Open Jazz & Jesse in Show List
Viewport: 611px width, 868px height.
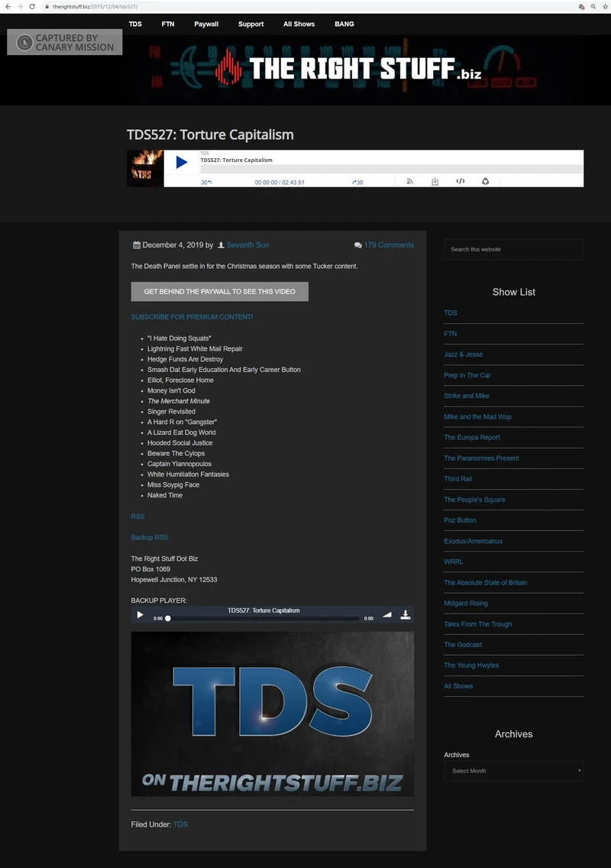463,355
